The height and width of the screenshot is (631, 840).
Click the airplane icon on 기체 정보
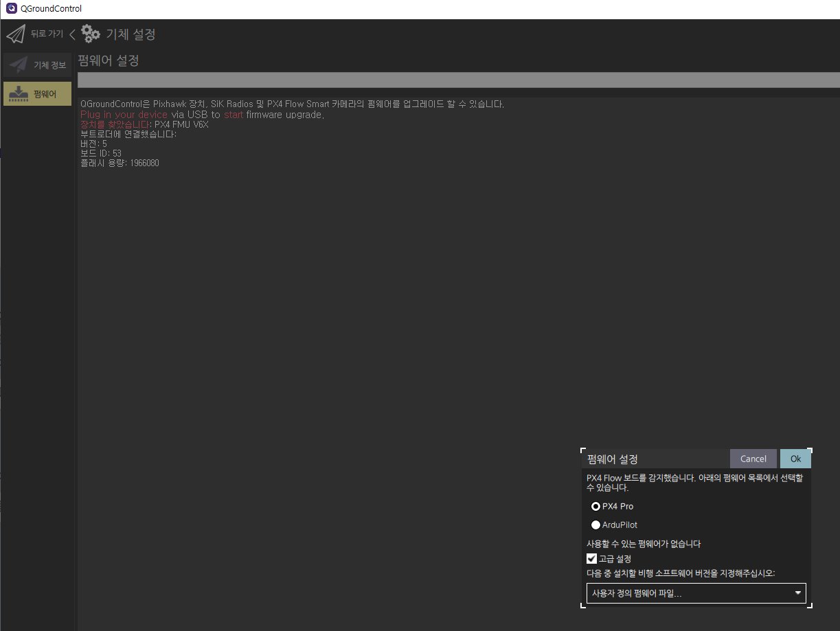[x=19, y=65]
